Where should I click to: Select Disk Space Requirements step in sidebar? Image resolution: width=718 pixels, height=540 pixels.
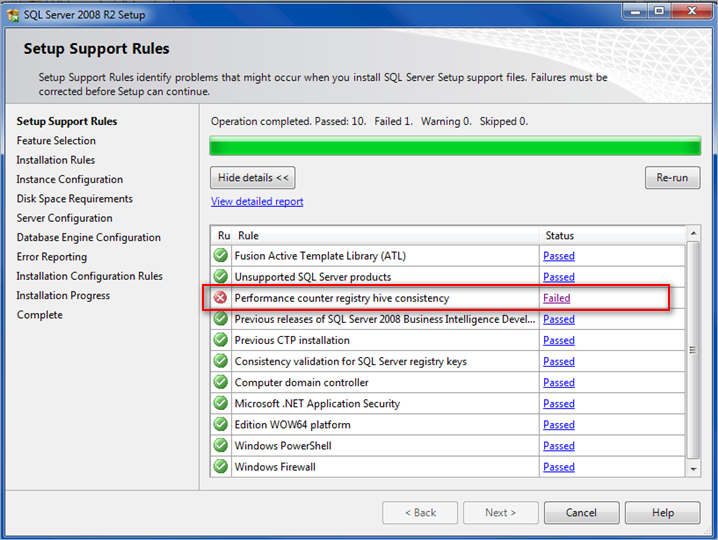[x=75, y=199]
